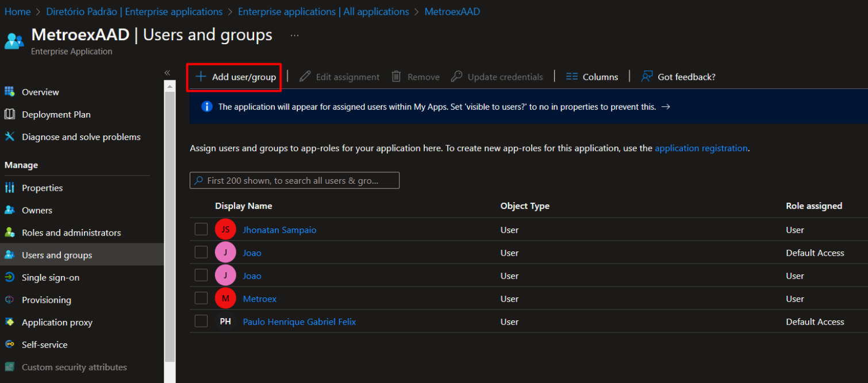Click the Object Type column header

pyautogui.click(x=525, y=206)
